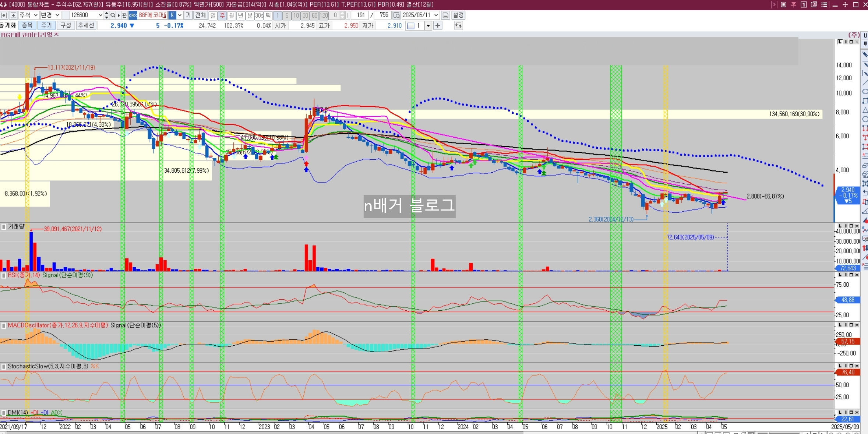
Task: Click the save chart disk icon
Action: (445, 15)
